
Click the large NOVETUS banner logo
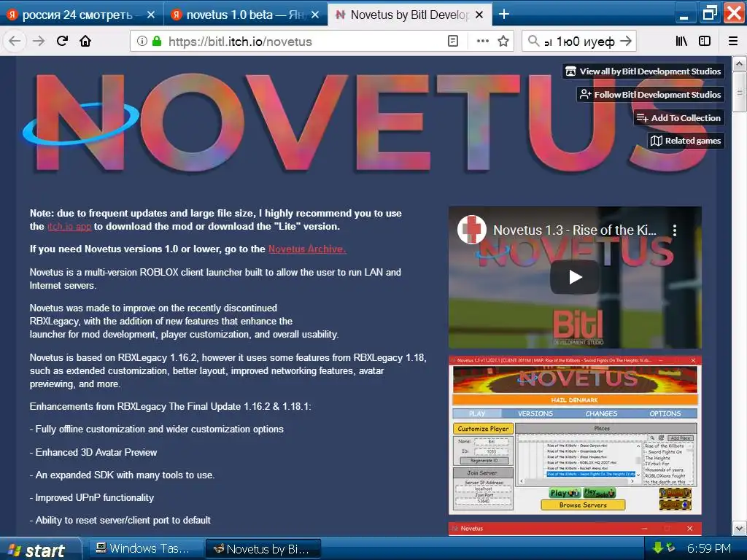point(367,122)
